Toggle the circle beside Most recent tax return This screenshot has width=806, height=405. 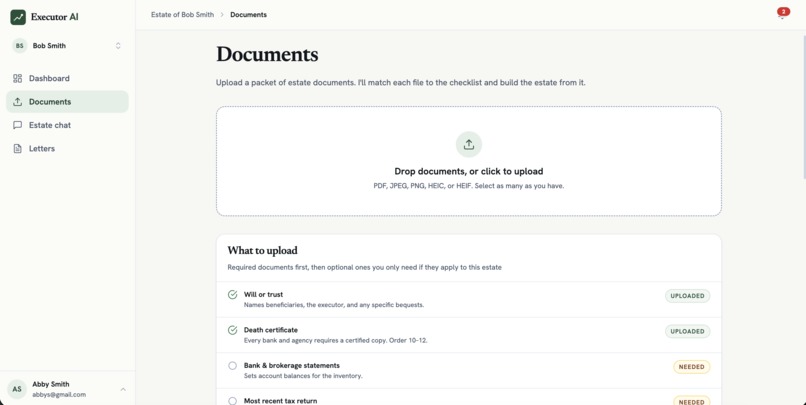[232, 401]
